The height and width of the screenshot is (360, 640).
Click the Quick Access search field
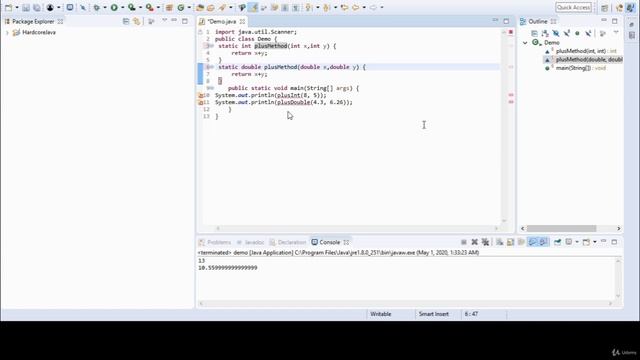click(x=573, y=7)
